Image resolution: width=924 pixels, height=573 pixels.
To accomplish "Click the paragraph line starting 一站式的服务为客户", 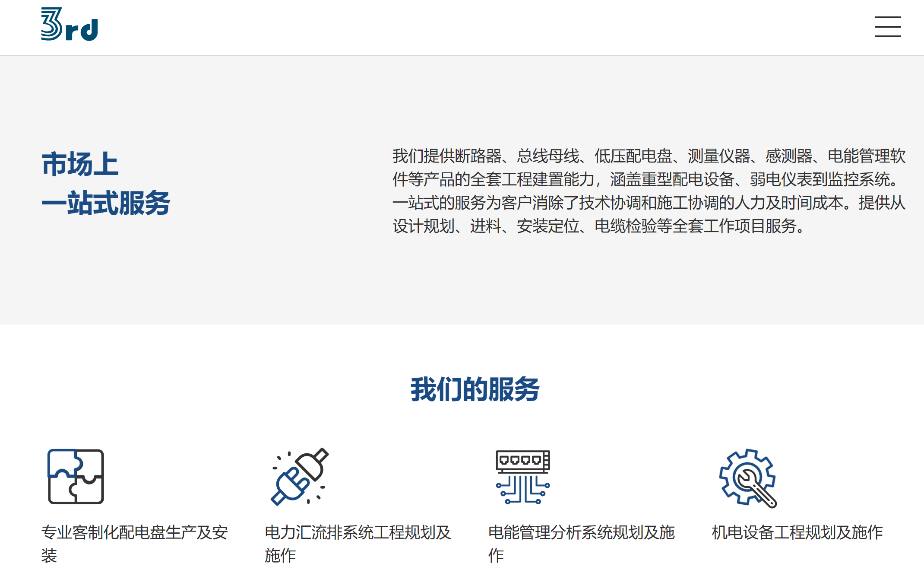I will point(649,203).
